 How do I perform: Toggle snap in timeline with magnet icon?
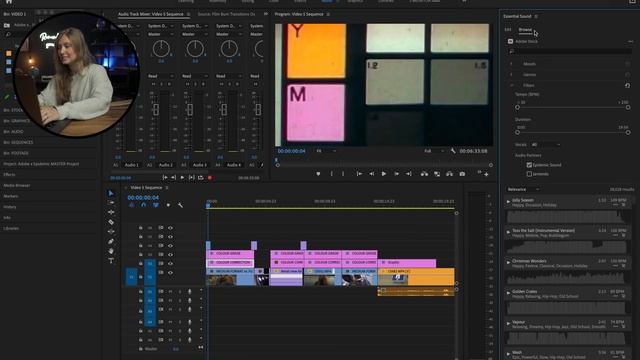click(x=144, y=205)
